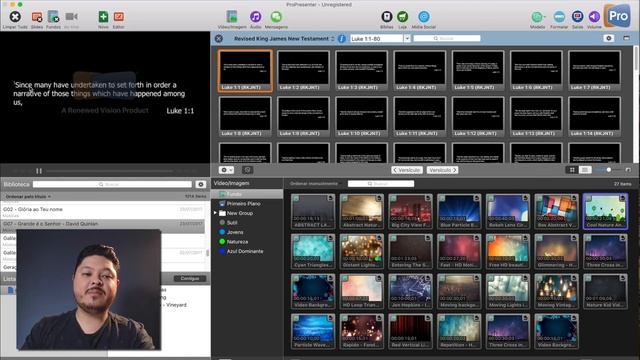Open the Revised King James translation selector
The image size is (640, 360).
pyautogui.click(x=284, y=38)
